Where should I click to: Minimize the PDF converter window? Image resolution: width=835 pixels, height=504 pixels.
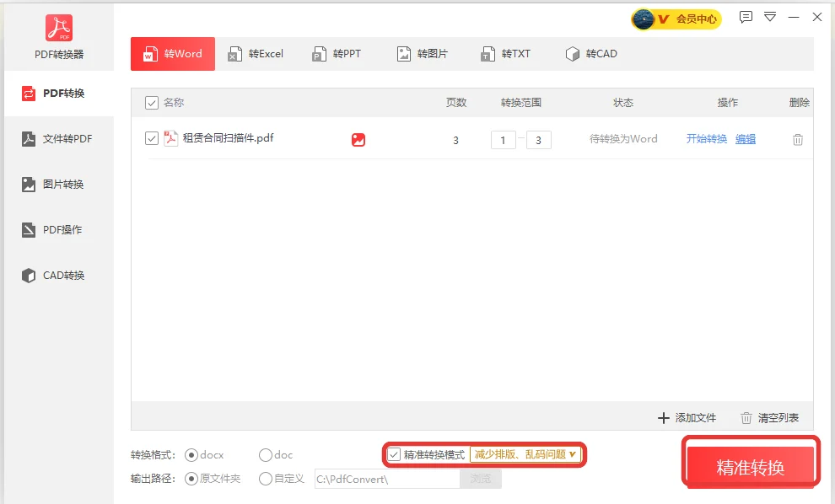[794, 17]
